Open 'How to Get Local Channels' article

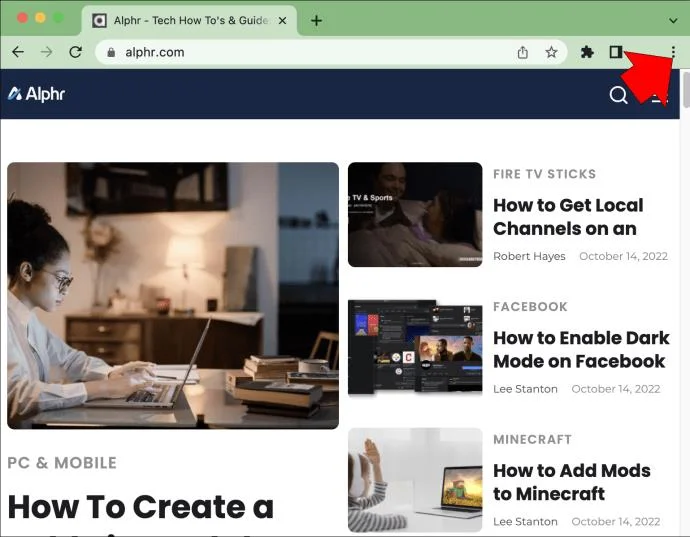coord(567,217)
